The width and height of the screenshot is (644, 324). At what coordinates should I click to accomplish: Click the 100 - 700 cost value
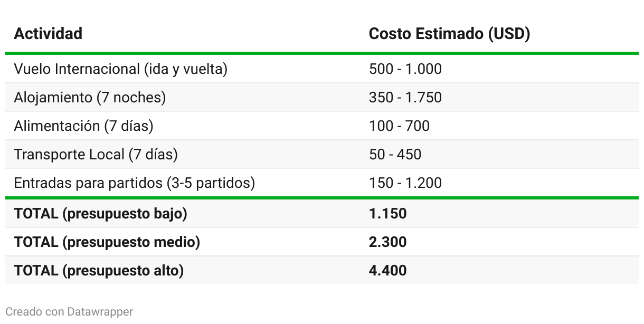399,126
